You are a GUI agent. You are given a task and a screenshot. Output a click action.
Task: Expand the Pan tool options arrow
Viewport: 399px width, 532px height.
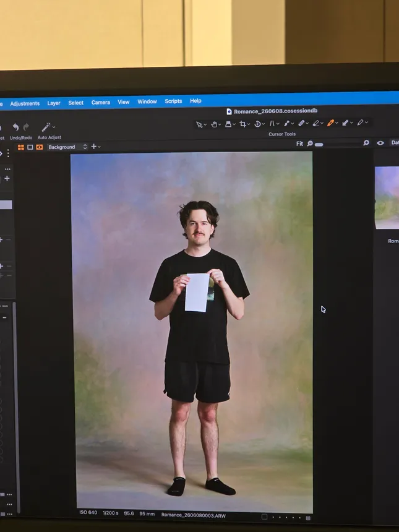click(x=220, y=124)
